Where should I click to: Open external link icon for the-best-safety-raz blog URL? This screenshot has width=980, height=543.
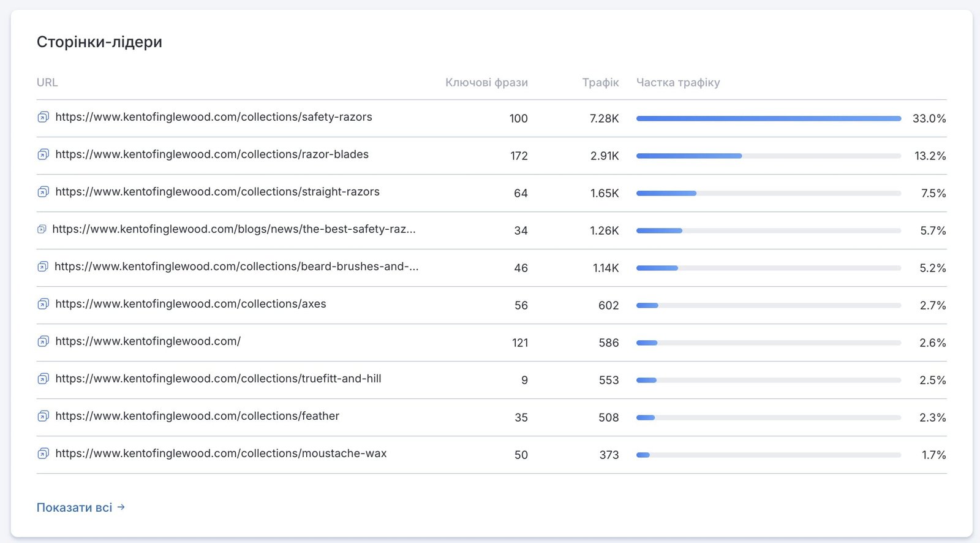click(42, 229)
